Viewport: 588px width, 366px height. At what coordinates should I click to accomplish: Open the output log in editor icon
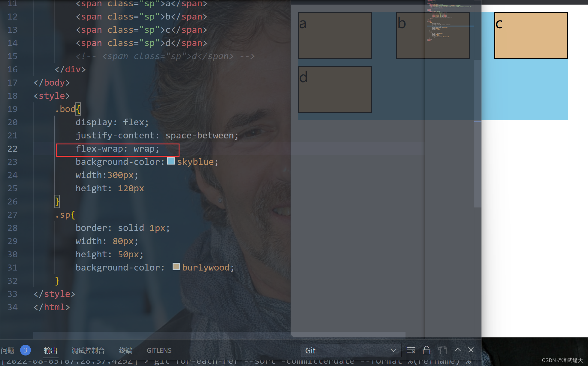(x=442, y=350)
